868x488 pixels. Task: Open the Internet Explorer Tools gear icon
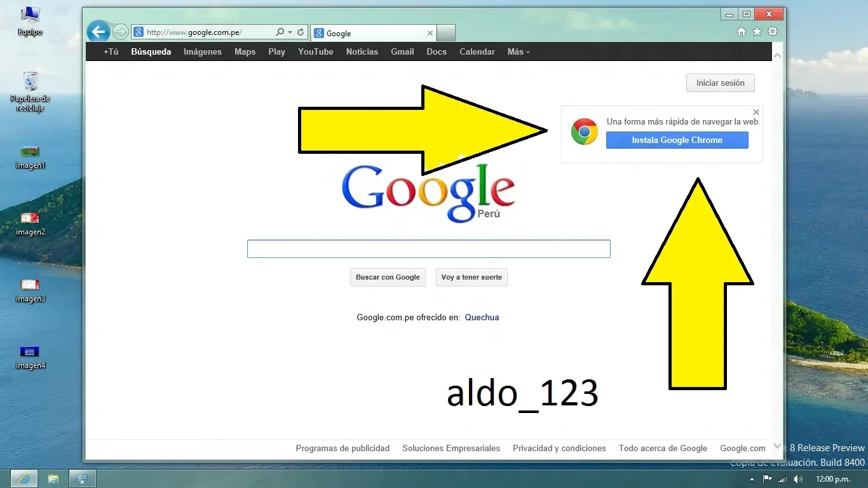(x=773, y=32)
